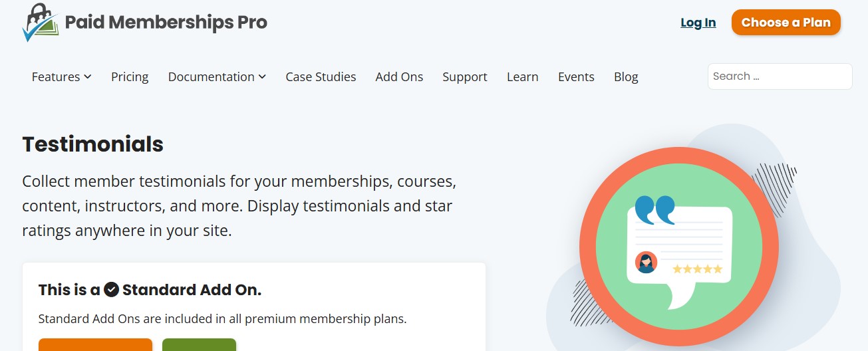Click the orange button under Standard Add On

95,345
